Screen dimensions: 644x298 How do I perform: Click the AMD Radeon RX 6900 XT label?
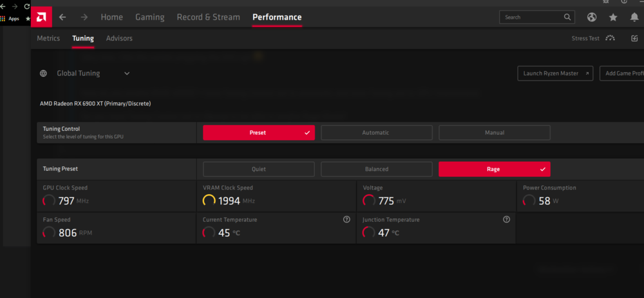tap(95, 104)
